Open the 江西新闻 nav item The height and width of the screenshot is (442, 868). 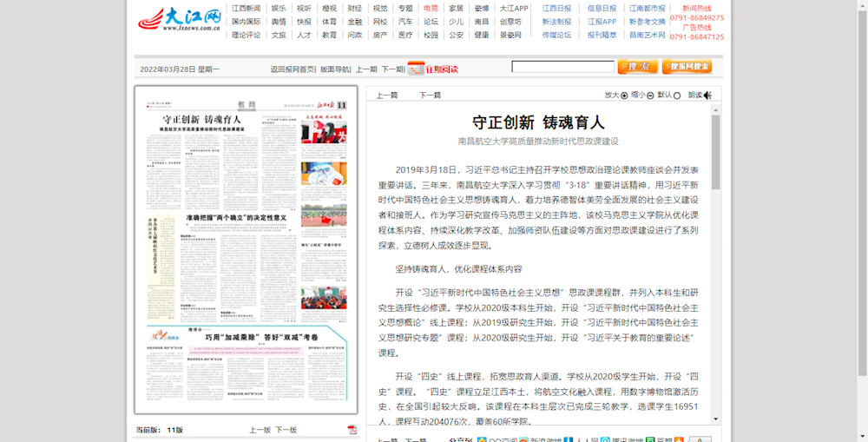tap(246, 9)
